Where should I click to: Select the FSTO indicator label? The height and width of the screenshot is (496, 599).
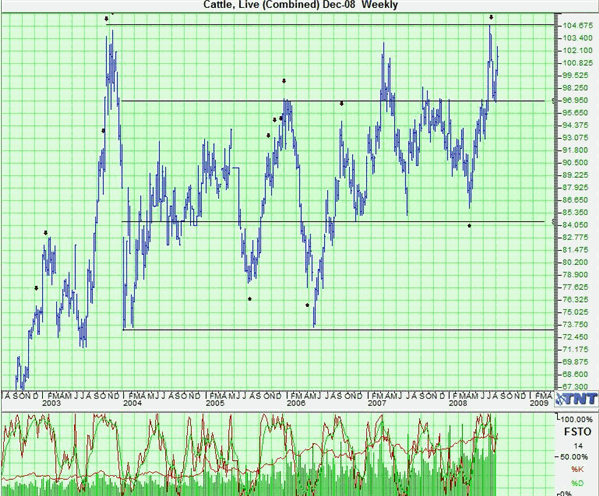click(577, 432)
